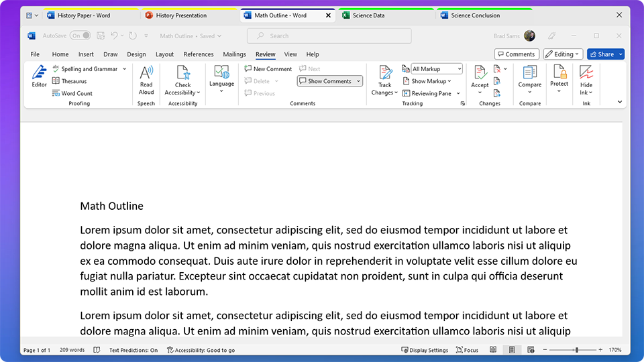The image size is (644, 362).
Task: Open the Thesaurus
Action: pos(69,81)
